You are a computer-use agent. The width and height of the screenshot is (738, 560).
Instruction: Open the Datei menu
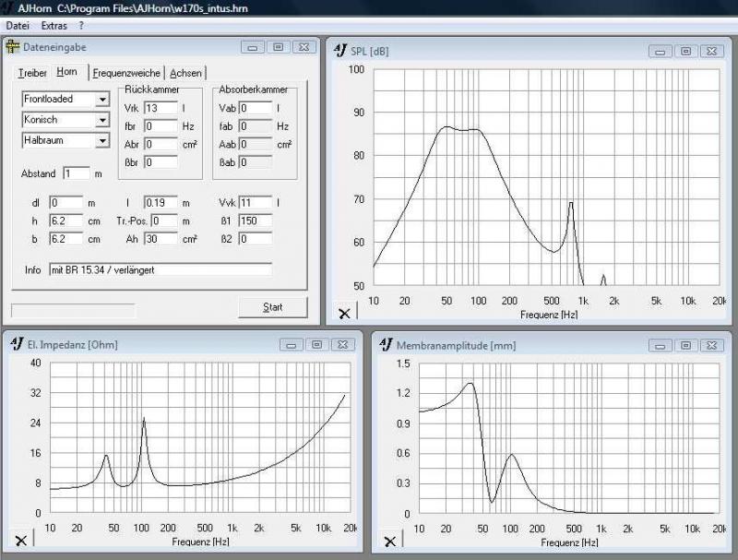coord(18,25)
